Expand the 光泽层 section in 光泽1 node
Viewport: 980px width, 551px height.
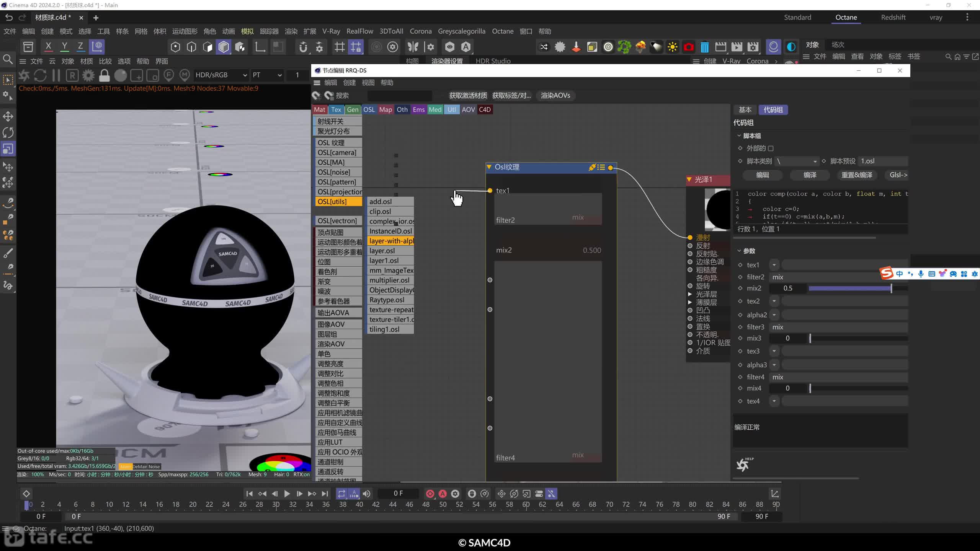click(x=690, y=294)
